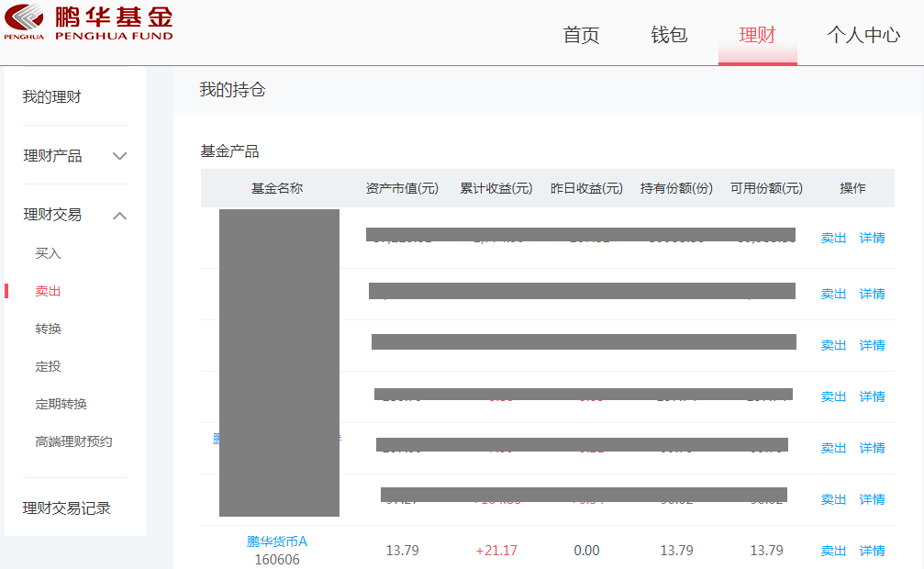Click 卖出 in the second fund row

(x=833, y=295)
